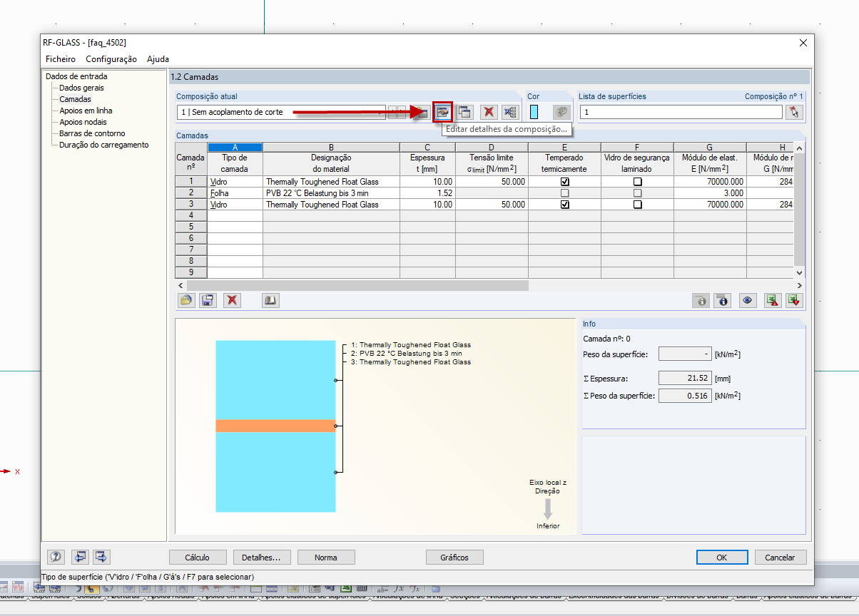Click the grayed color palette icon
Viewport: 859px width, 616px height.
[561, 112]
